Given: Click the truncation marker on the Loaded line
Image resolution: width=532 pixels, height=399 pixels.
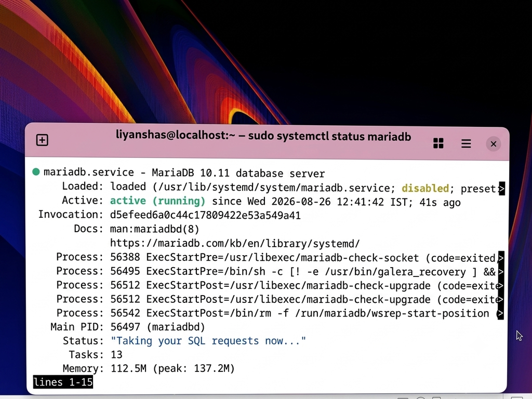Looking at the screenshot, I should 501,189.
